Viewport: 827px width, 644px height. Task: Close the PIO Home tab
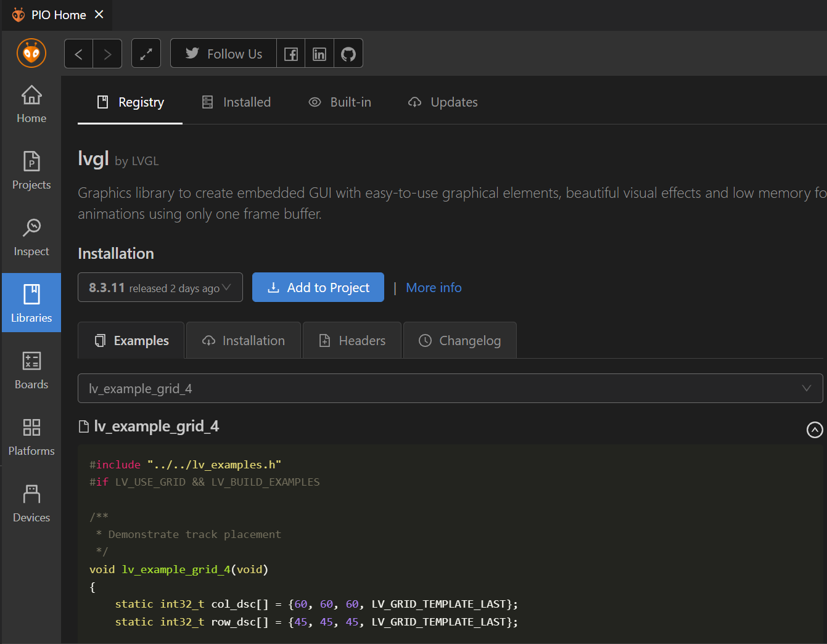pos(99,14)
